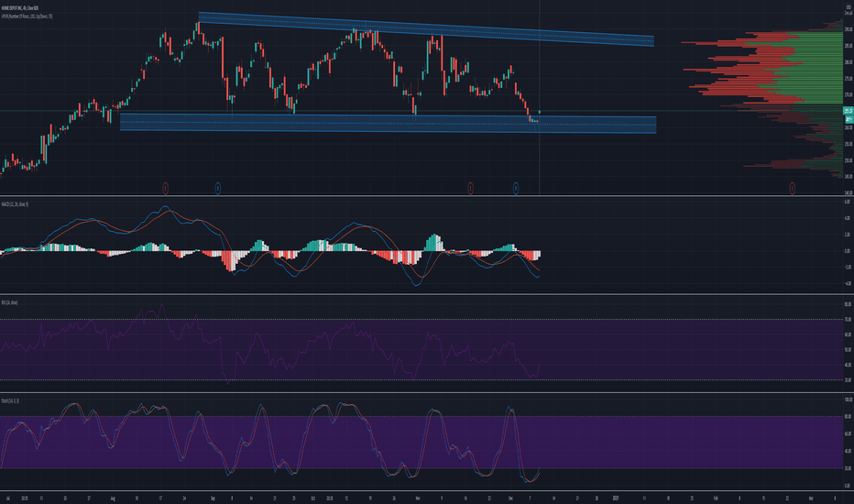Screen dimensions: 854x504
Task: Click the 4.00 level on MACD scale
Action: [x=848, y=218]
